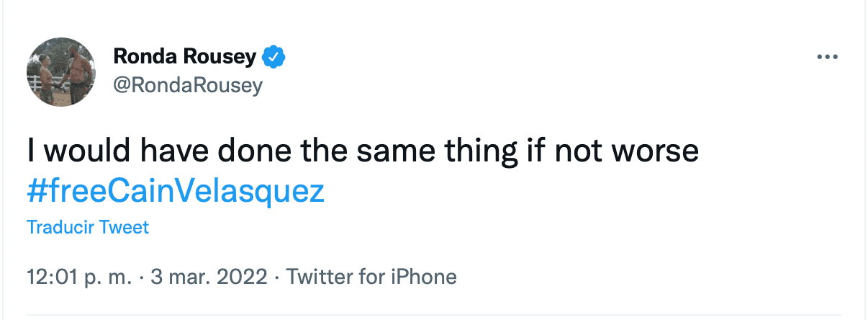
Task: Click the 12:01 p. m. timestamp
Action: click(78, 277)
